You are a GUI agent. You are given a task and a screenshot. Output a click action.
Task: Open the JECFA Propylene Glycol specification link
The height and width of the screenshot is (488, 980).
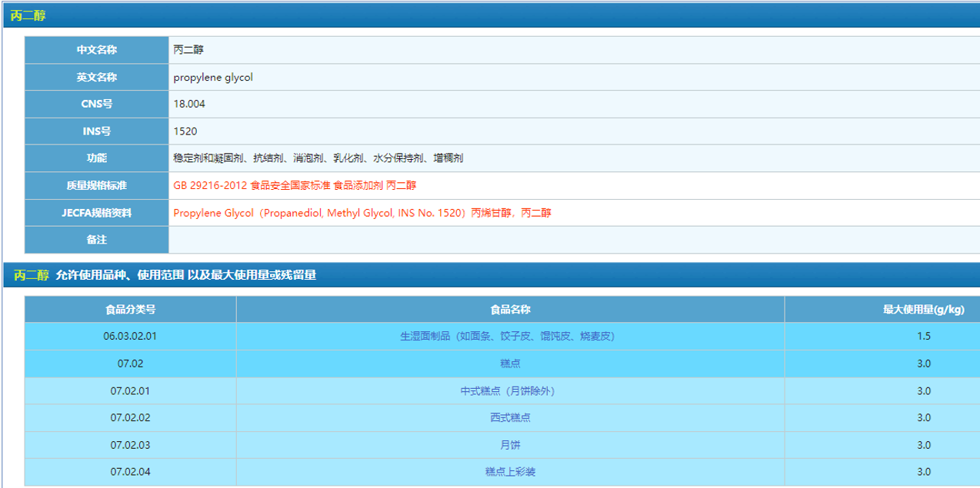[x=362, y=213]
